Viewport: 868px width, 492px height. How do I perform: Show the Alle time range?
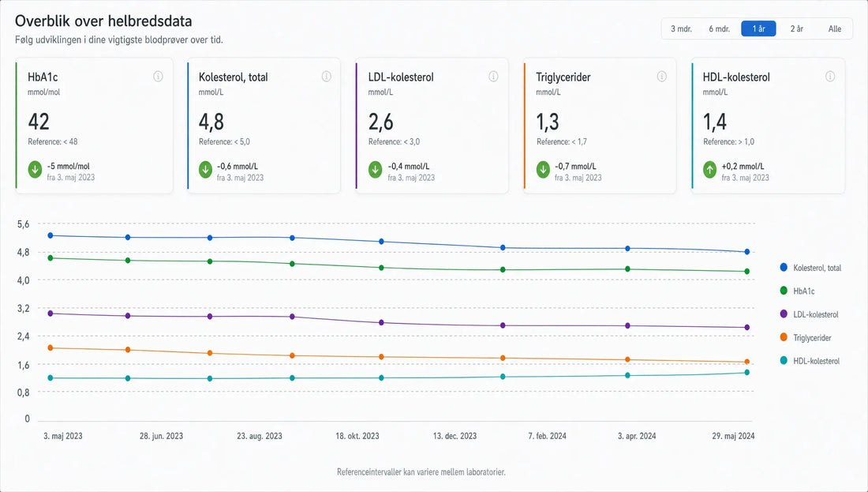coord(835,28)
